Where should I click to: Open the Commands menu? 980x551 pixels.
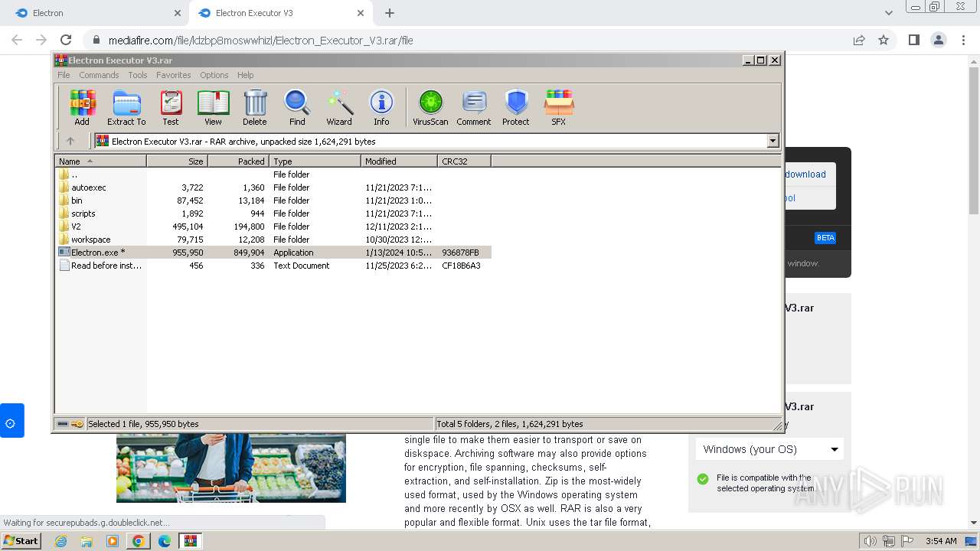[99, 75]
